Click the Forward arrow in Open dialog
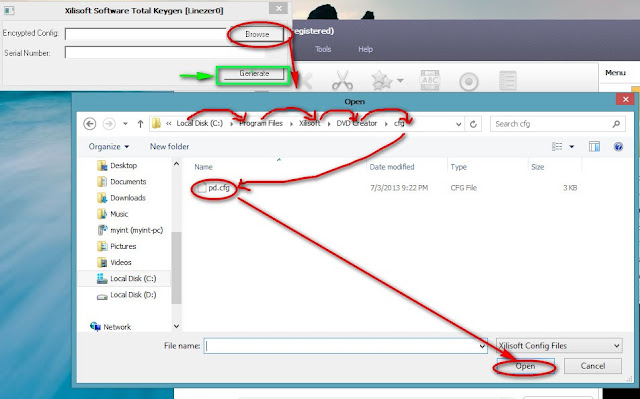This screenshot has height=399, width=640. [109, 124]
